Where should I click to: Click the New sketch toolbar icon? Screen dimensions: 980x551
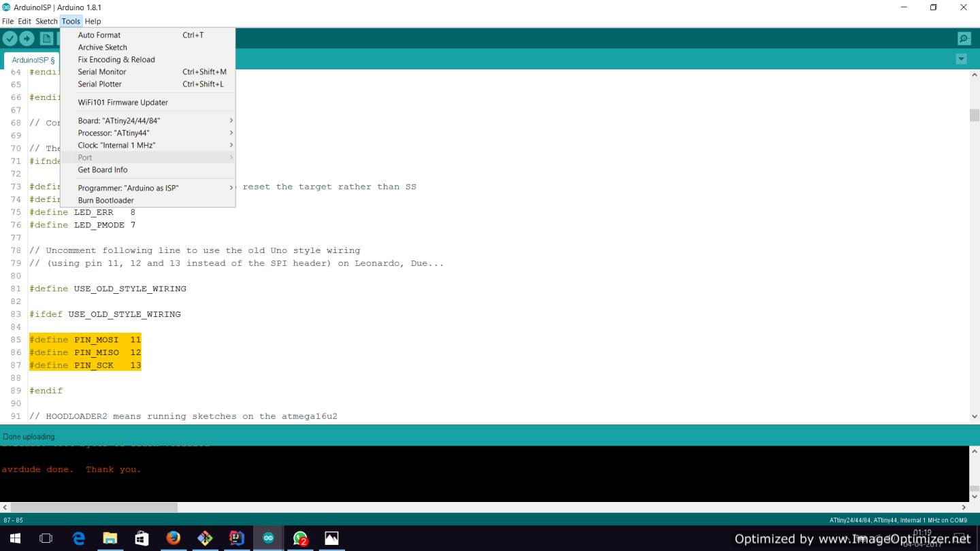pyautogui.click(x=46, y=39)
